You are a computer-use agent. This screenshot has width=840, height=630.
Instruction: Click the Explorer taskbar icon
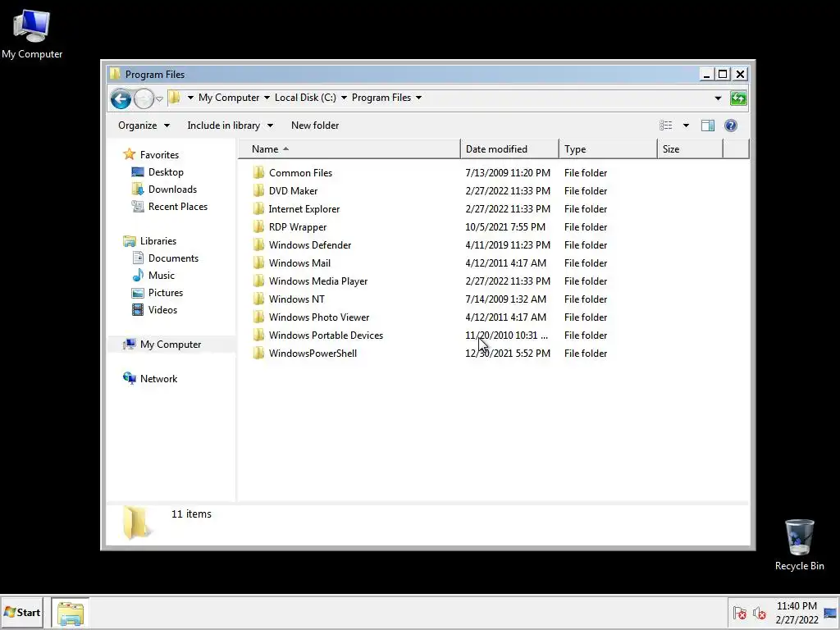[x=71, y=613]
